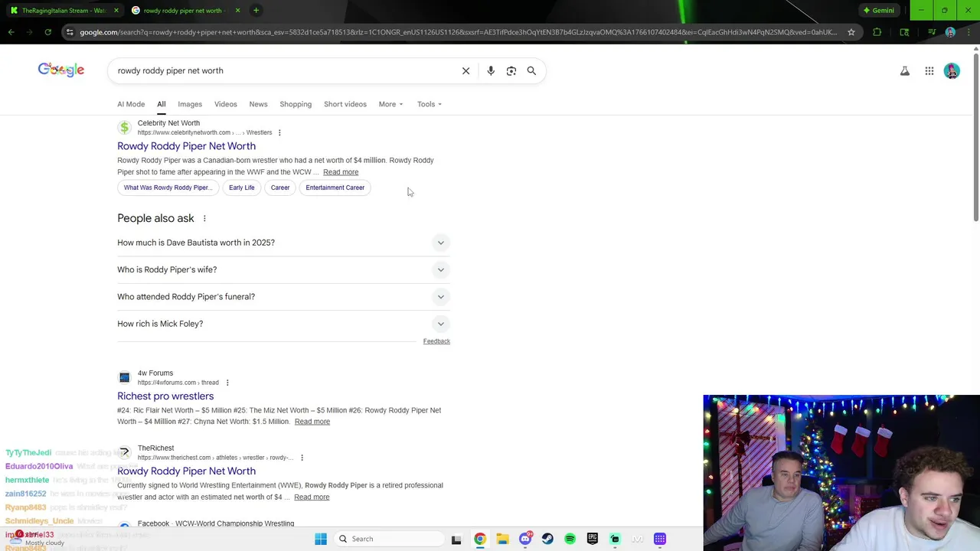The width and height of the screenshot is (980, 551).
Task: Open Celebrity Net Worth 'Rowdy Roddy Piper Net Worth' link
Action: [x=186, y=146]
